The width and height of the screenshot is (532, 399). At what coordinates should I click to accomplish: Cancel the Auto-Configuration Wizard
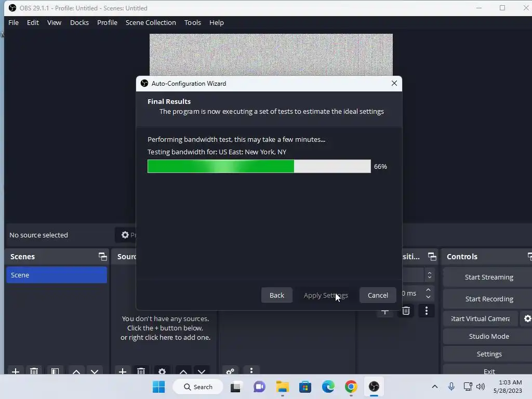378,295
